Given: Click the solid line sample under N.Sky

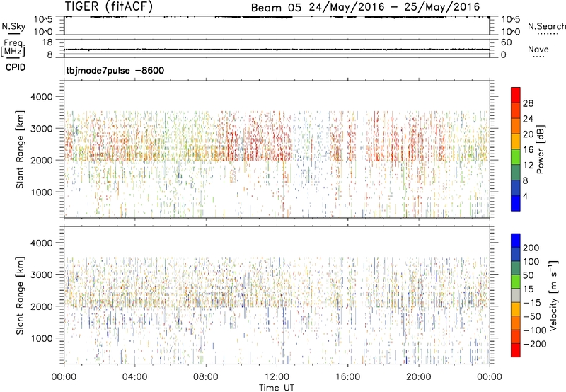Looking at the screenshot, I should point(13,34).
